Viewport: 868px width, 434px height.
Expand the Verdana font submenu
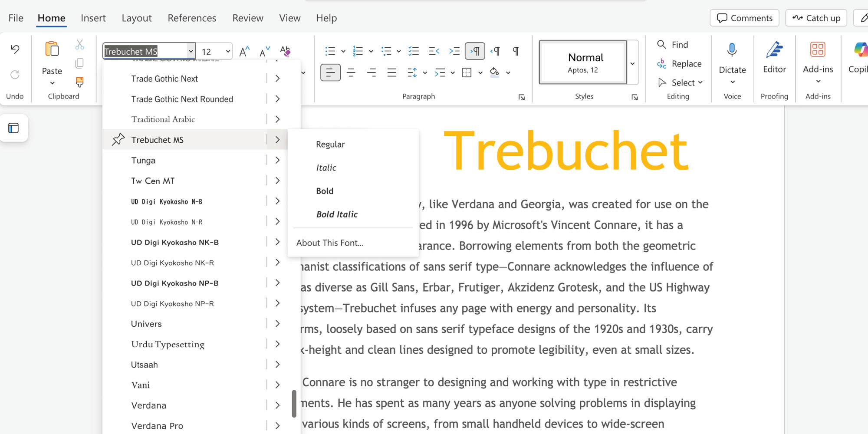tap(277, 405)
